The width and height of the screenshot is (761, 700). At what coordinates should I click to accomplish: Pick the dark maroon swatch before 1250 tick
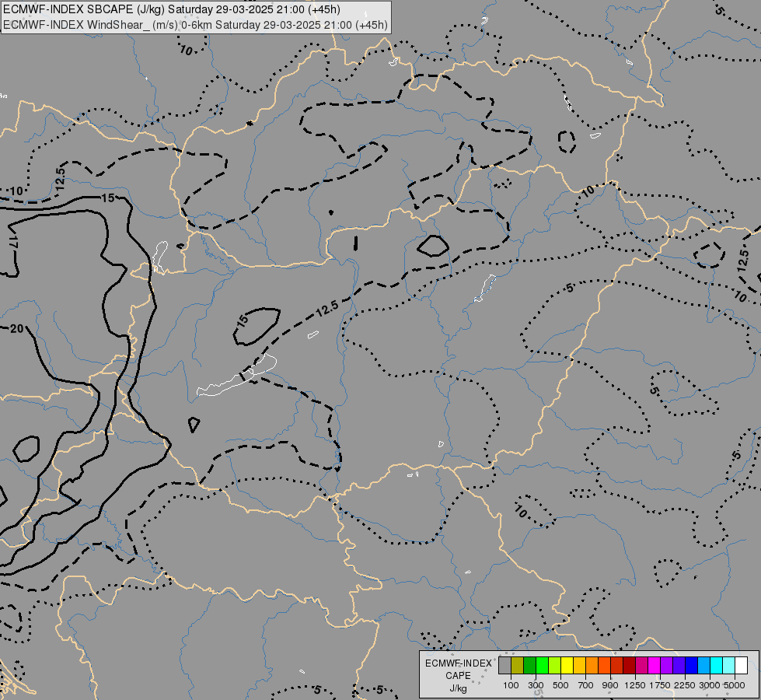[630, 665]
